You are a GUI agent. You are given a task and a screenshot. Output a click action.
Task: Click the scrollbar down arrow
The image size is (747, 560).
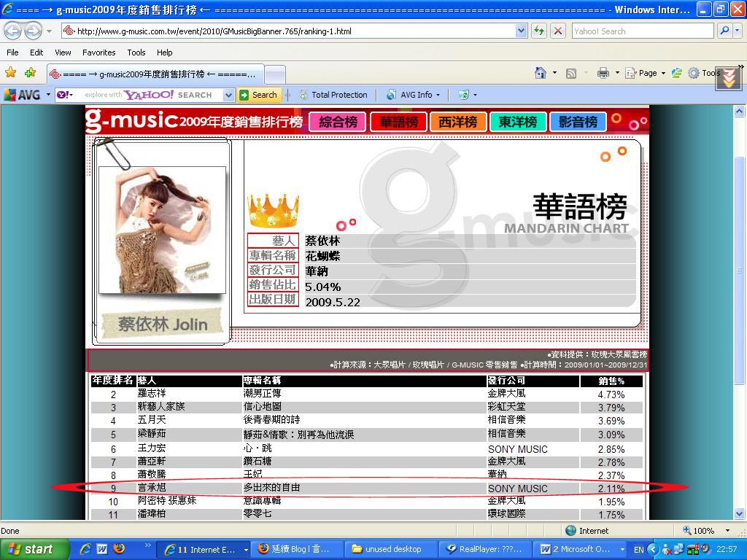pyautogui.click(x=739, y=514)
